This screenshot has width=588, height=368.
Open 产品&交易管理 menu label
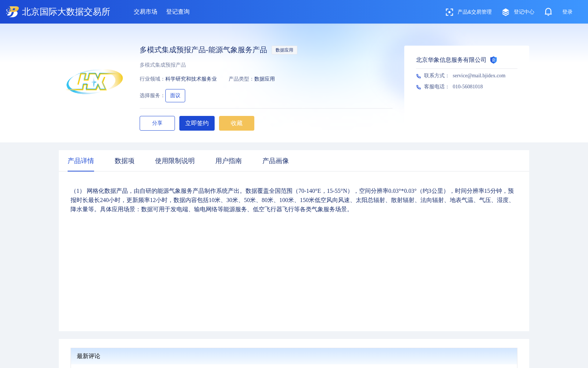[474, 12]
